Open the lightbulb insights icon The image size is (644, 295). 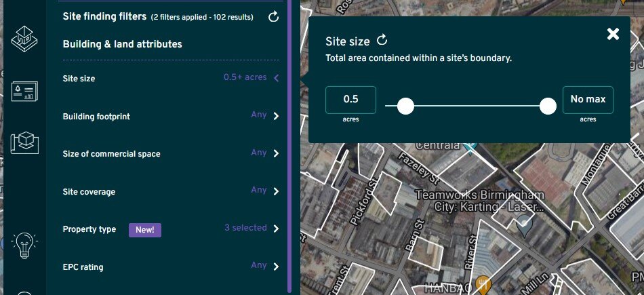24,245
